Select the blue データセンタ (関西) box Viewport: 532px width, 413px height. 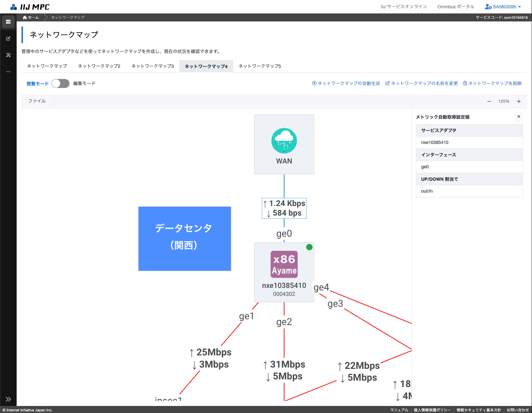185,239
